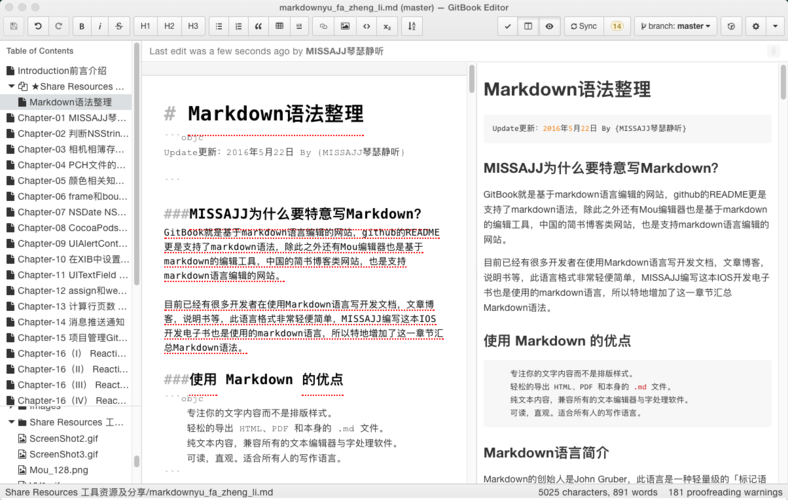Click the sort order icon
788x500 pixels.
(x=412, y=26)
